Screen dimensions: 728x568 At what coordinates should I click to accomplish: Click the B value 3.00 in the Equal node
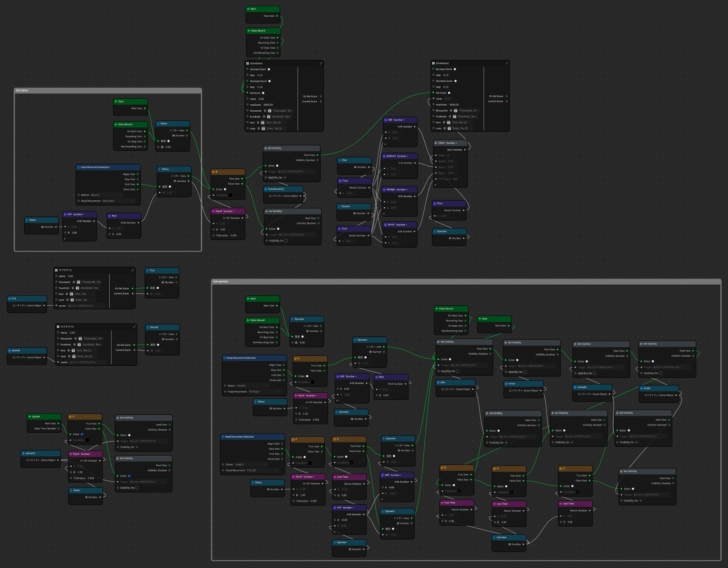pos(223,230)
